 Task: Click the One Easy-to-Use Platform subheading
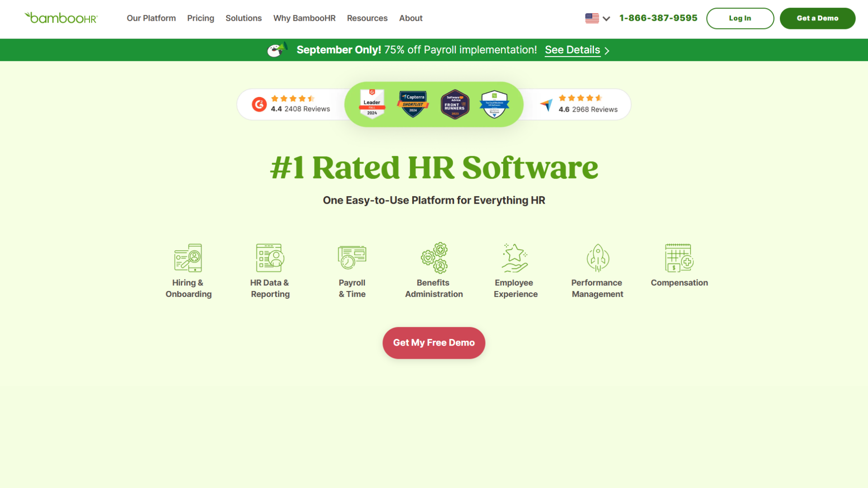(434, 200)
